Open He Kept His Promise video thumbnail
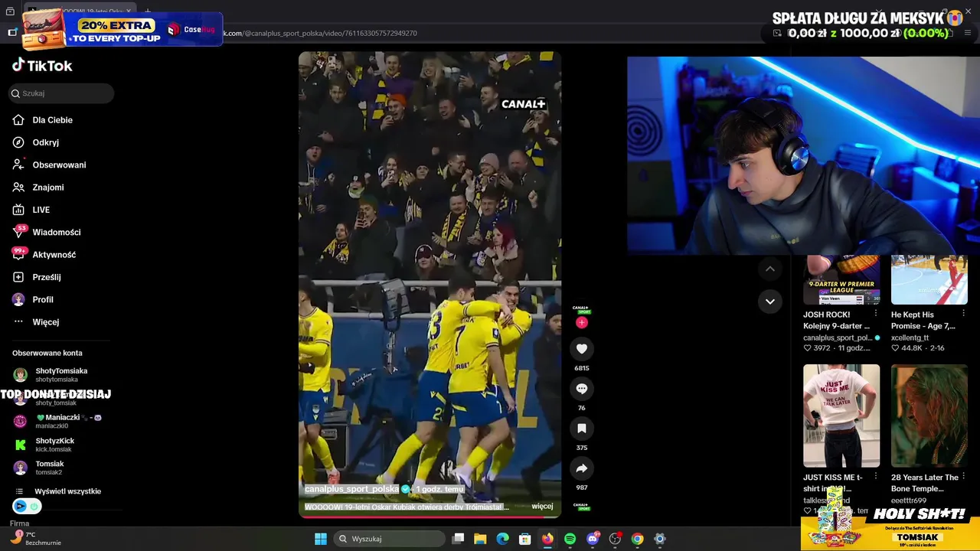Screen dimensions: 980x551 929,280
